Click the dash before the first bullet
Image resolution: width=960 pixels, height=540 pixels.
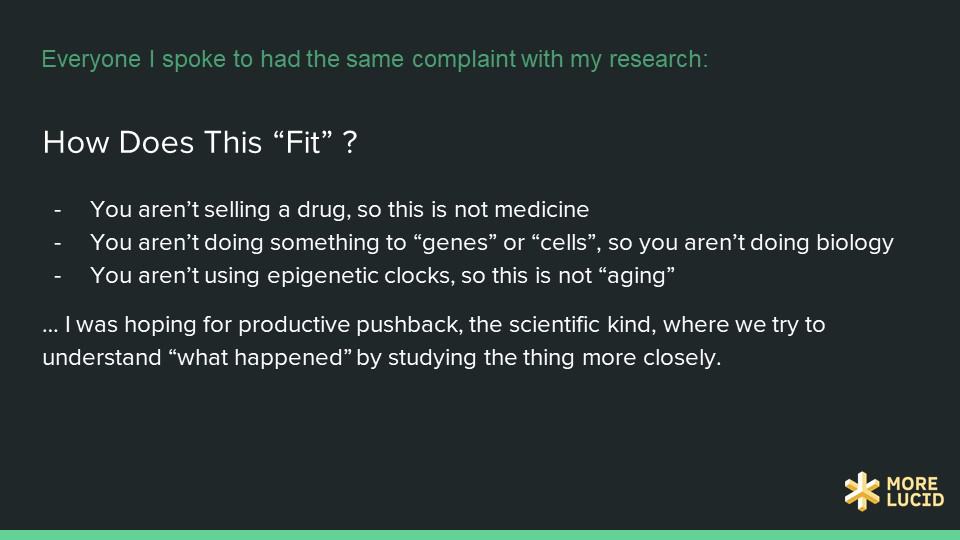coord(58,210)
